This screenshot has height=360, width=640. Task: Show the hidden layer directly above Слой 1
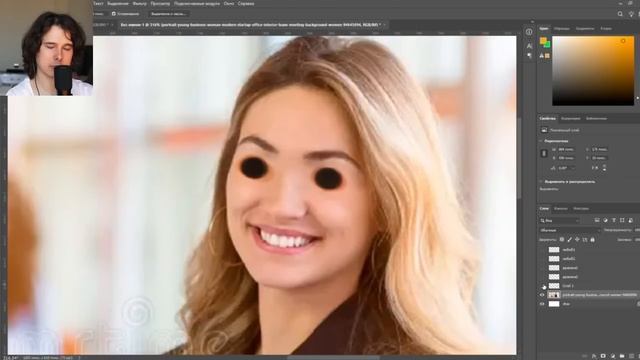(x=542, y=277)
